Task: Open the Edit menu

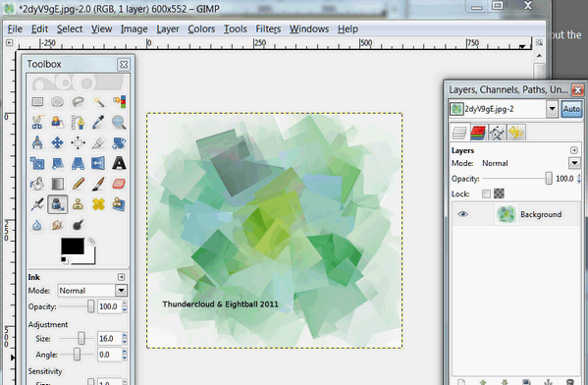Action: 39,28
